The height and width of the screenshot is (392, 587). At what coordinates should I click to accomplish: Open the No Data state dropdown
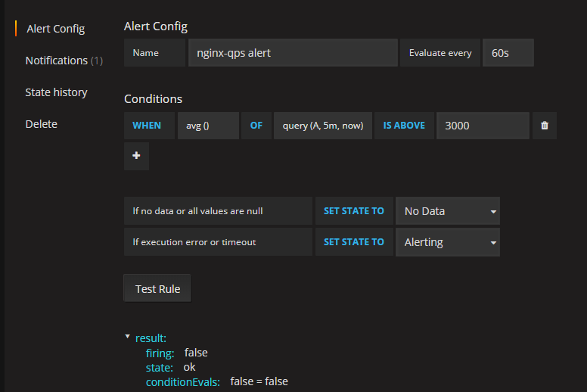coord(448,211)
